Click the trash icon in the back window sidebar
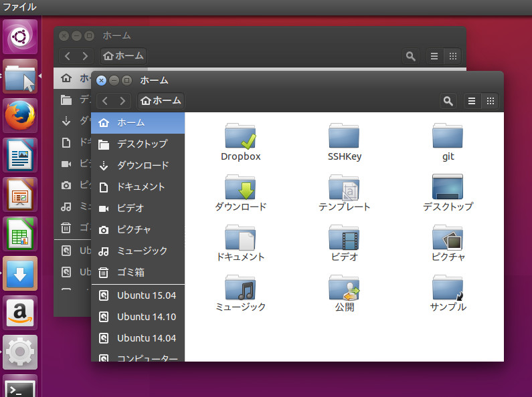Viewport: 532px width, 397px height. 66,228
